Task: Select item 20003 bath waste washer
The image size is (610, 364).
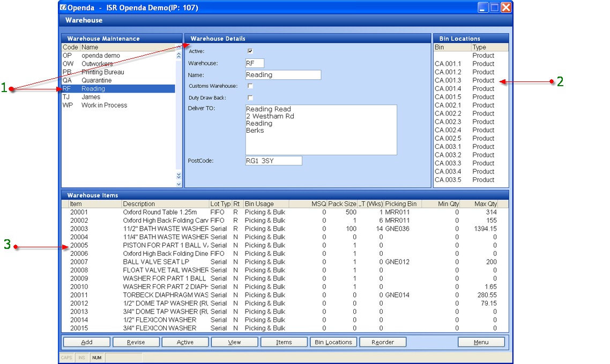Action: coord(284,229)
